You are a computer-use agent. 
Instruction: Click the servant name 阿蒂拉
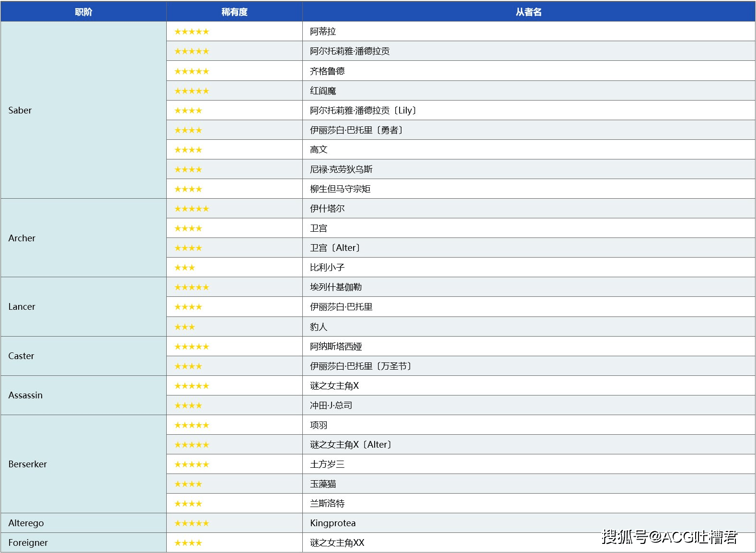pos(323,32)
